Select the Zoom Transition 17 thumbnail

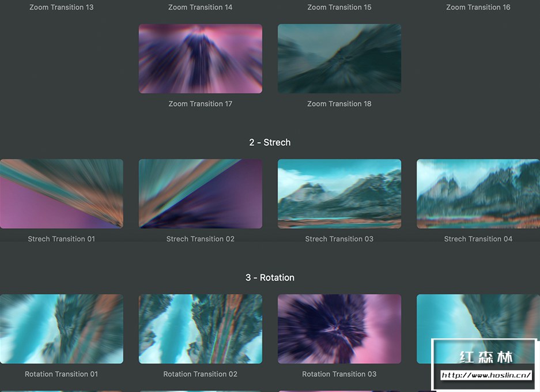[201, 59]
